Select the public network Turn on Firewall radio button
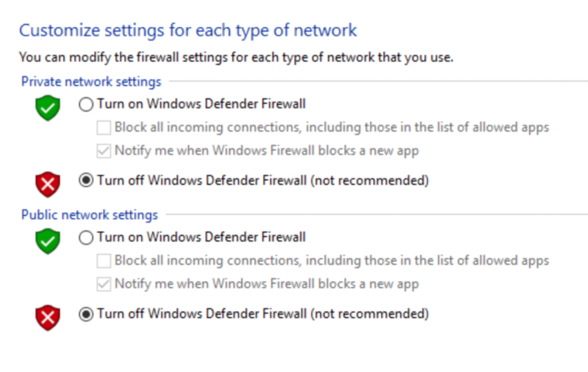This screenshot has height=372, width=588. (x=87, y=237)
